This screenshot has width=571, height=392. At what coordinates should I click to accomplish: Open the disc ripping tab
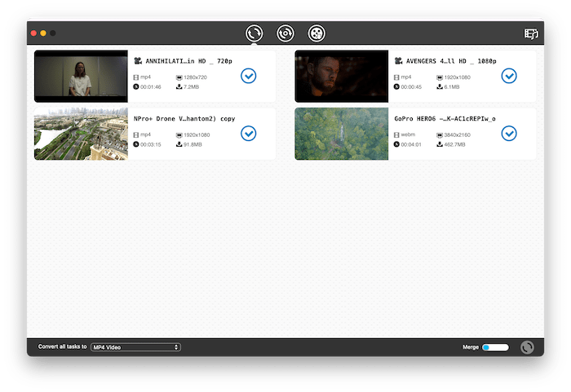(285, 33)
